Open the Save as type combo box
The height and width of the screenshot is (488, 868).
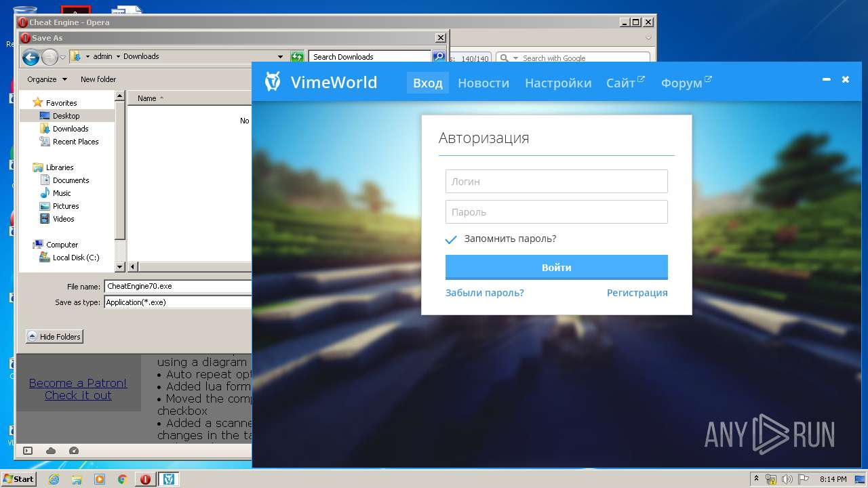178,302
